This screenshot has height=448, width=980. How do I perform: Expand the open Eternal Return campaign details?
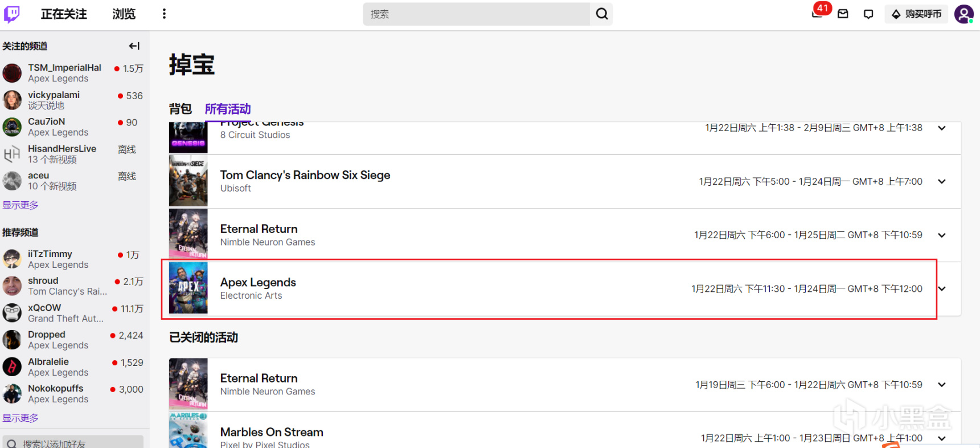pos(942,235)
